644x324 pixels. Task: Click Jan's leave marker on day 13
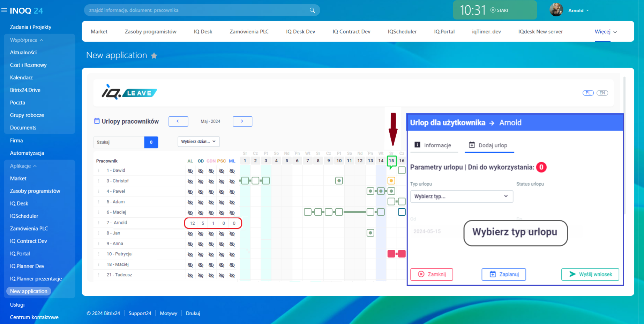pos(370,233)
